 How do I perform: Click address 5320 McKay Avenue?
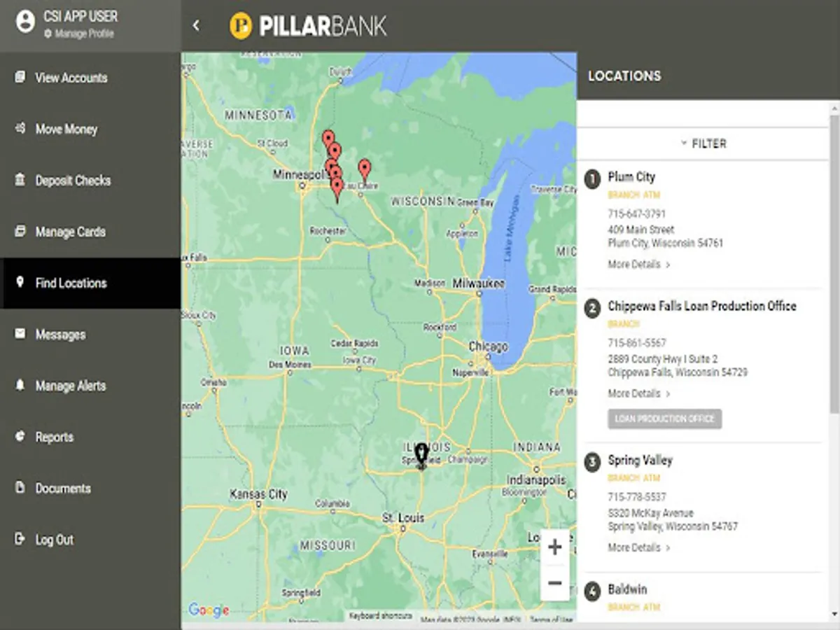click(650, 513)
